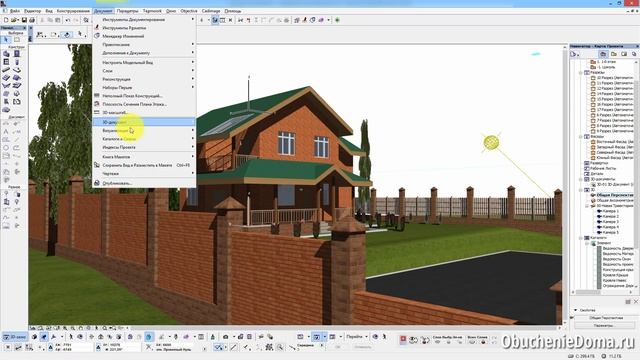Select the Arrow tool in the toolbox
The height and width of the screenshot is (360, 640).
6,40
